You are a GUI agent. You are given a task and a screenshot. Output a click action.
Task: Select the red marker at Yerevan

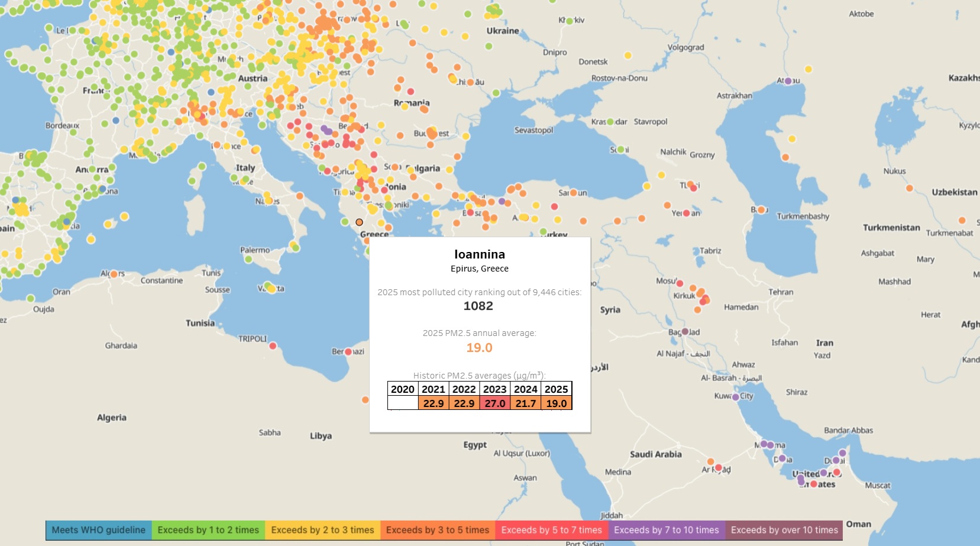[686, 213]
